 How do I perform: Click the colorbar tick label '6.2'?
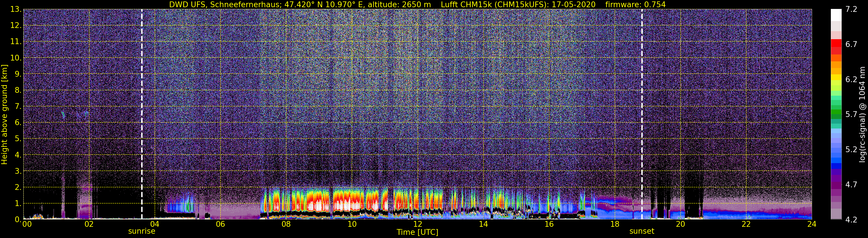point(851,80)
